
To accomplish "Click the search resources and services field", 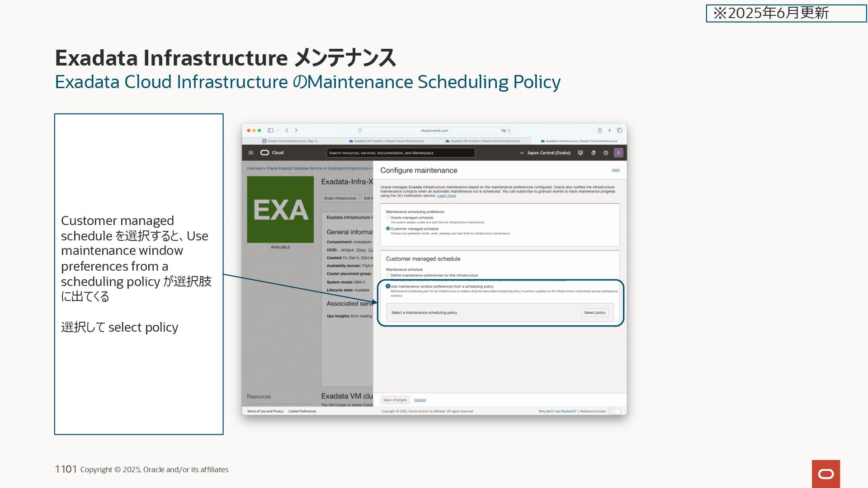I will (x=401, y=153).
